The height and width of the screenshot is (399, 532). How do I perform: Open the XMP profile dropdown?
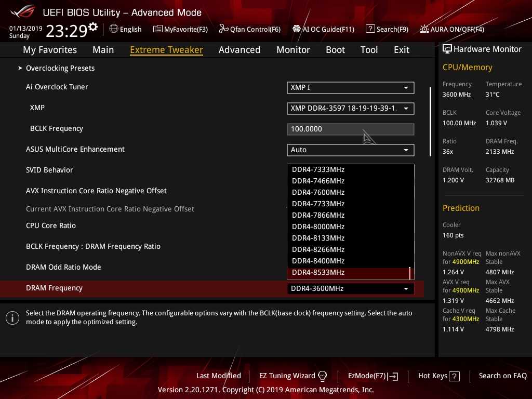pos(350,108)
